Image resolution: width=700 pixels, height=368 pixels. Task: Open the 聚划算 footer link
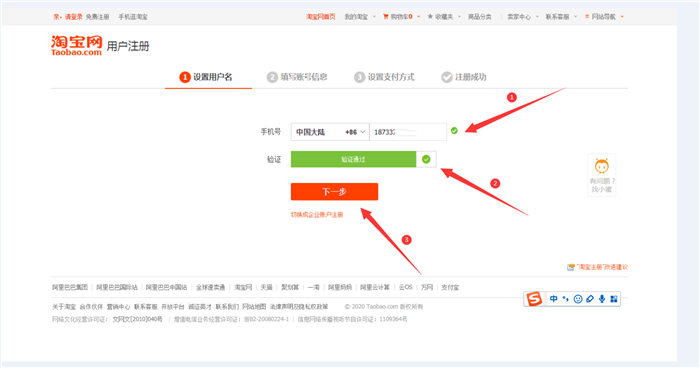(x=290, y=287)
